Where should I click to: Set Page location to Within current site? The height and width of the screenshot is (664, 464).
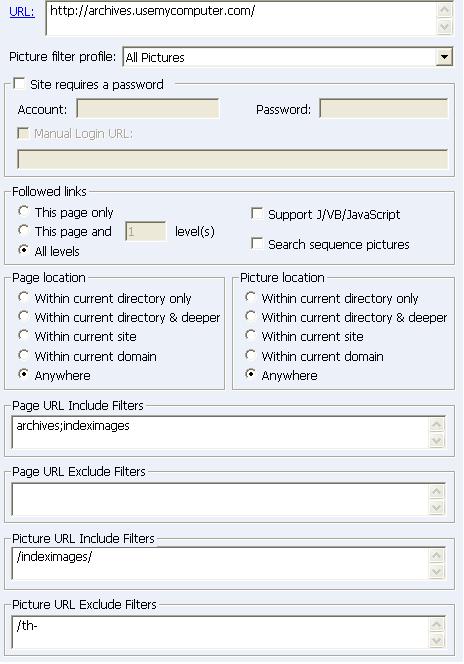click(24, 336)
